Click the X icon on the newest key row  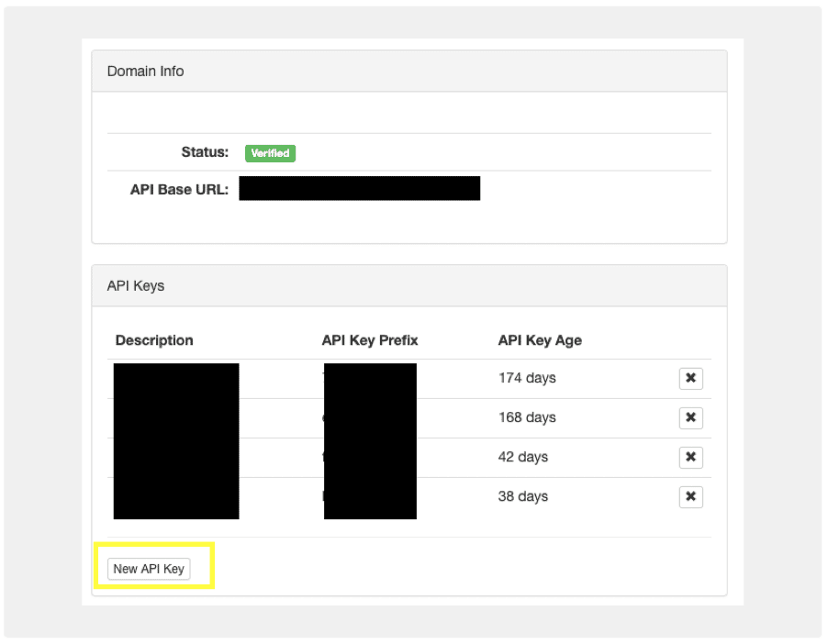[x=690, y=496]
